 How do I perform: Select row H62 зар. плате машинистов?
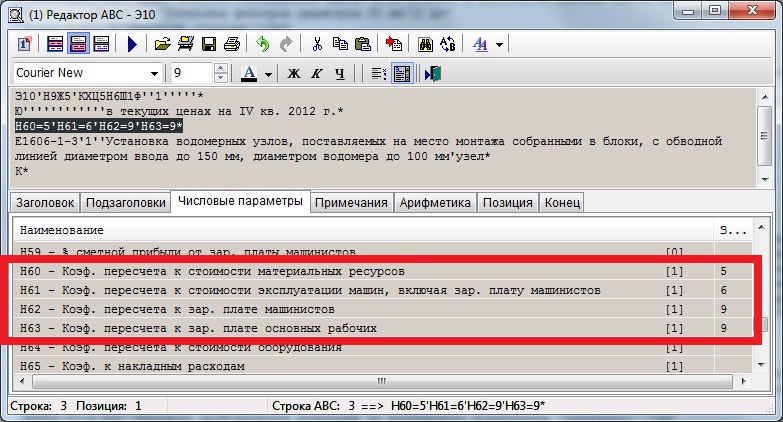tap(383, 310)
